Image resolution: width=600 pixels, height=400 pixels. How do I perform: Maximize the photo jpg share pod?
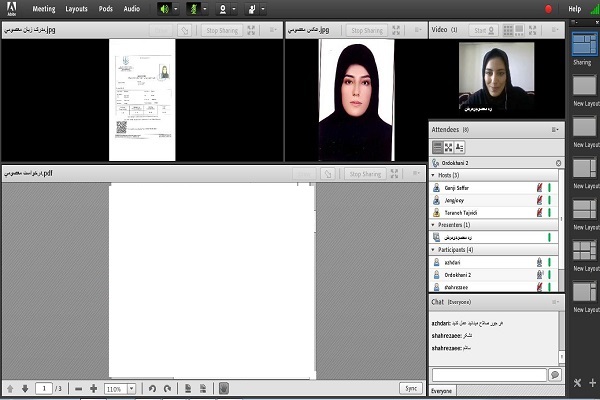396,30
